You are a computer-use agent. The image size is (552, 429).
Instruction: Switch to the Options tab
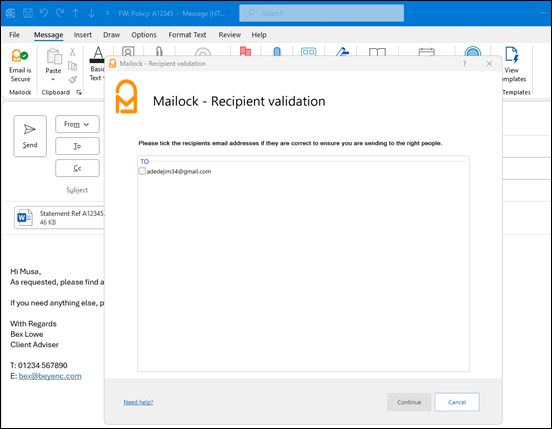click(x=144, y=35)
